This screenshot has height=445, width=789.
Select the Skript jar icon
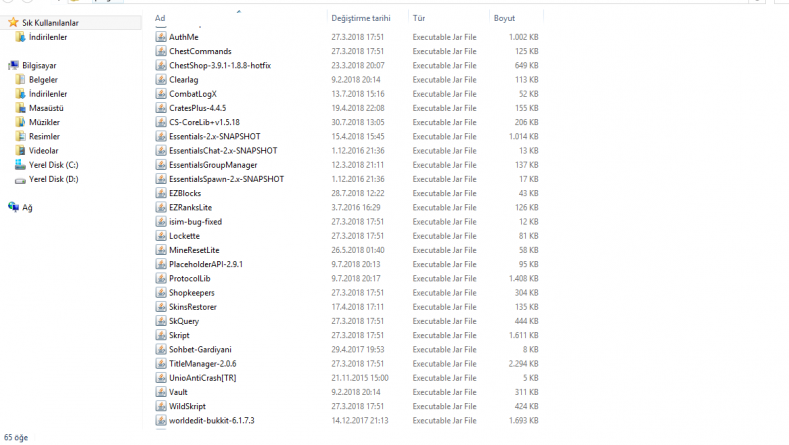(x=161, y=335)
